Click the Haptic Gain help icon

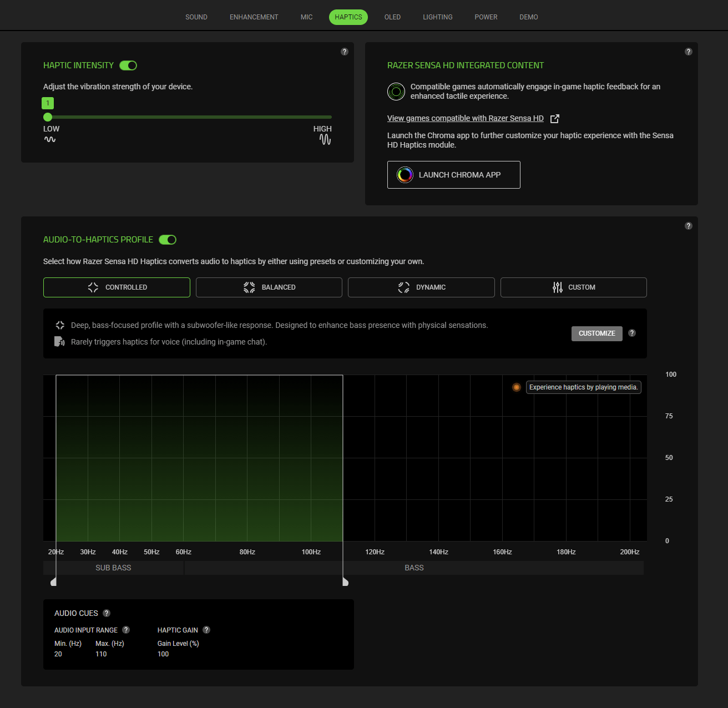click(206, 630)
